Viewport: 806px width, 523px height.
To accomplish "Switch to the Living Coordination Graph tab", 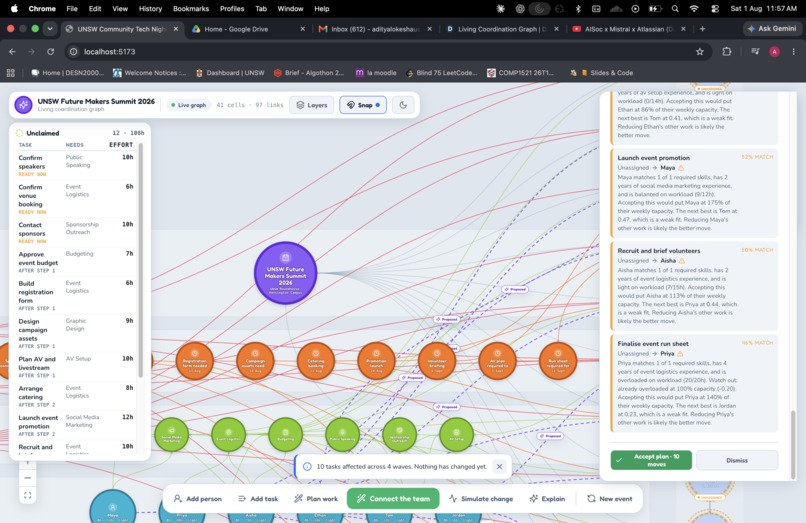I will pos(501,29).
